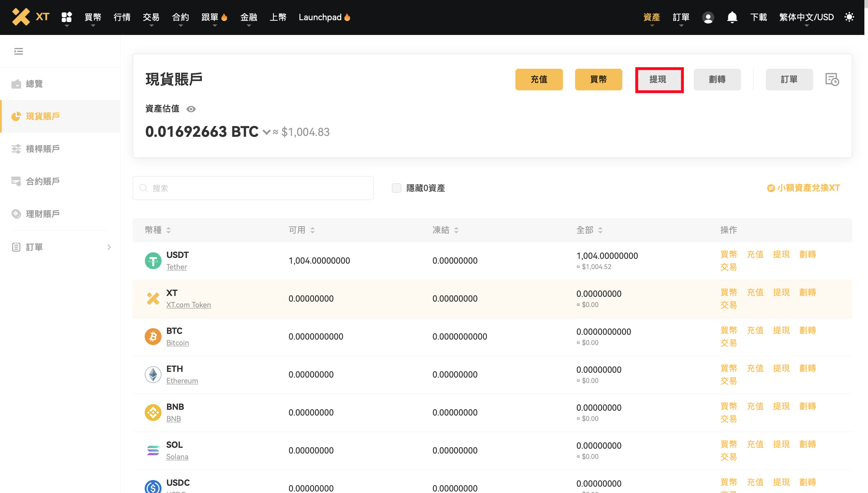Viewport: 868px width, 493px height.
Task: Expand BTC valuation unit dropdown
Action: (266, 132)
